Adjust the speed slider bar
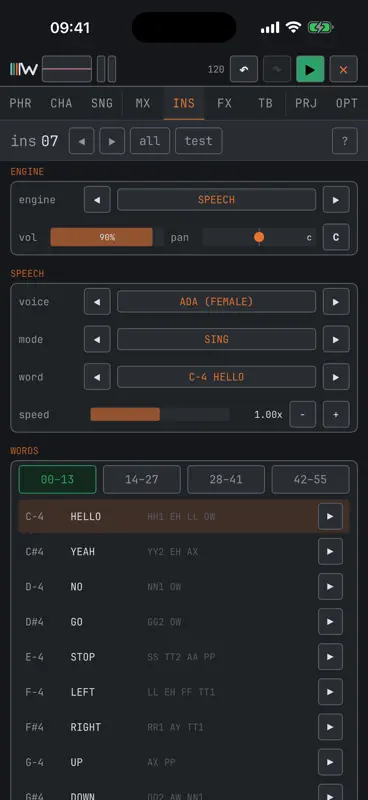368x800 pixels. [160, 414]
